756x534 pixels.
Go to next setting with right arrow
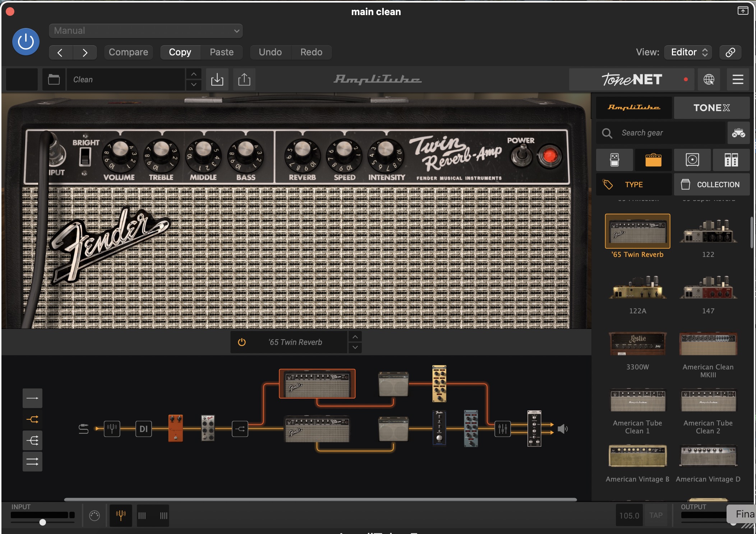tap(85, 52)
